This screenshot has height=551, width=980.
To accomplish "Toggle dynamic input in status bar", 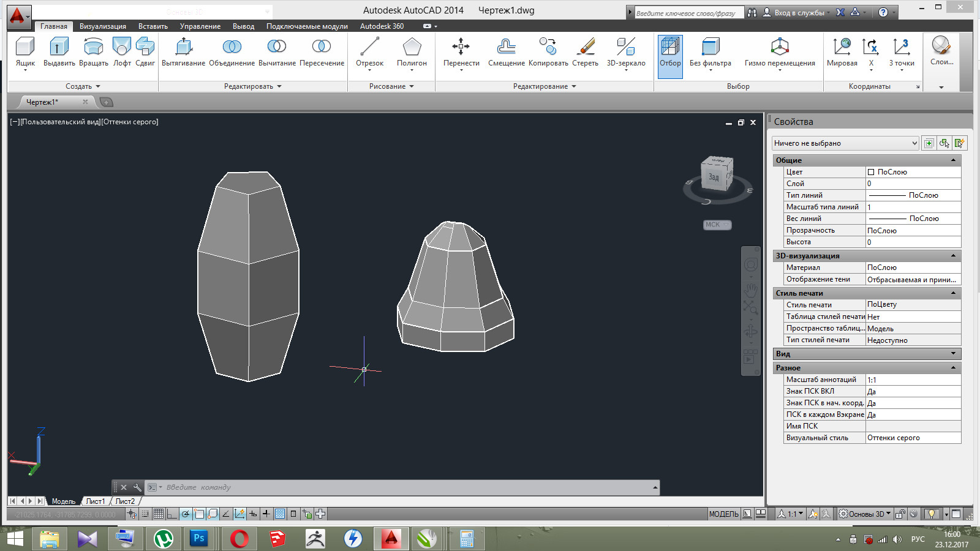I will (x=253, y=514).
